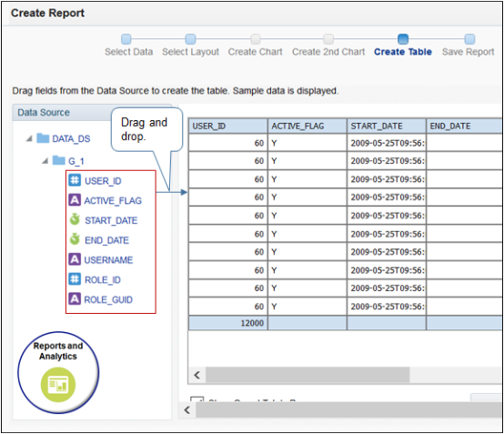Select the DATA_DS label in tree

click(x=71, y=139)
